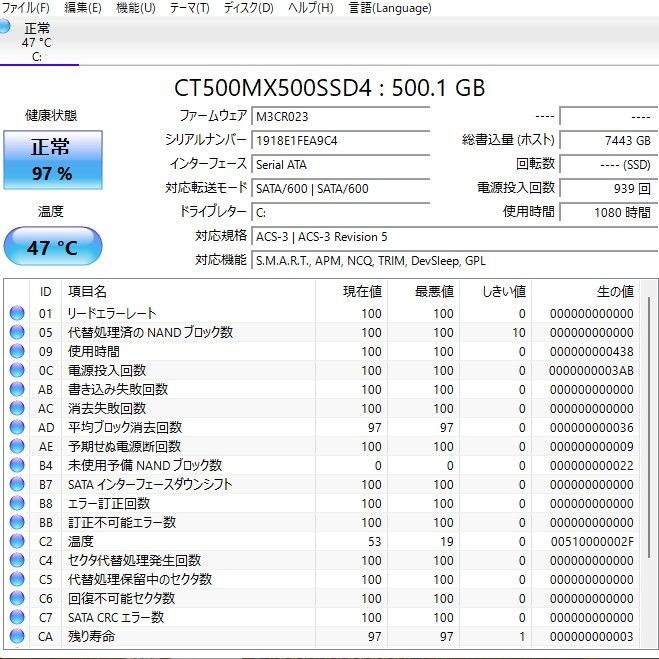Click the 健康状態 label

(51, 115)
